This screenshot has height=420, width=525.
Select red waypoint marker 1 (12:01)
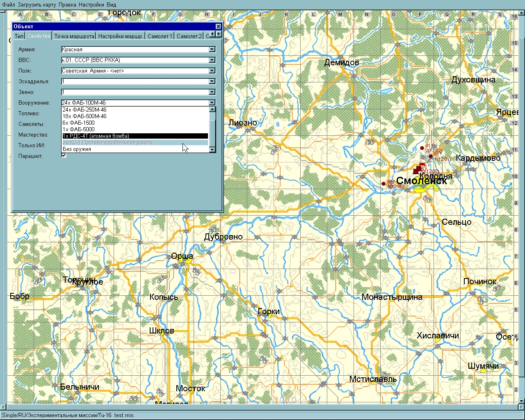click(431, 156)
